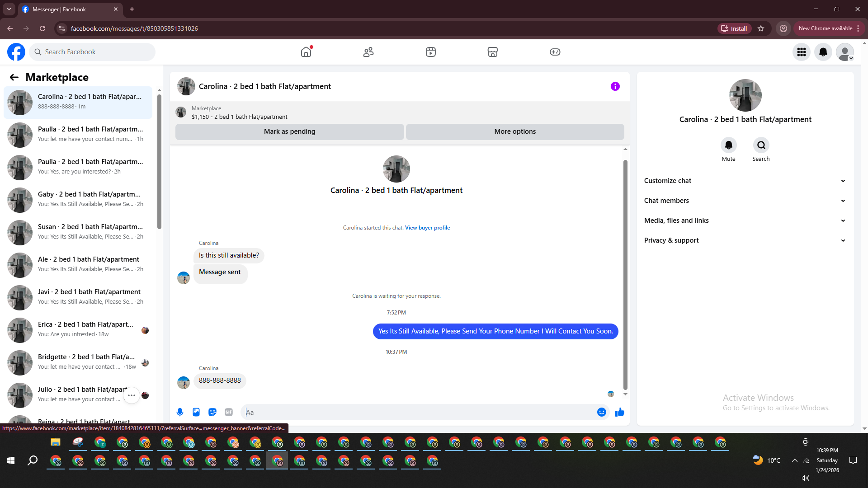Mute this conversation

click(728, 145)
